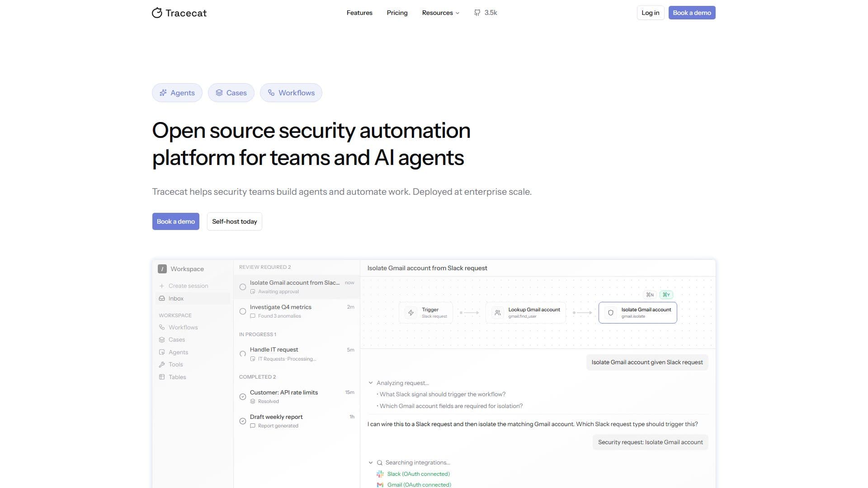Select the Trigger Slack request node
The image size is (868, 488).
(426, 313)
